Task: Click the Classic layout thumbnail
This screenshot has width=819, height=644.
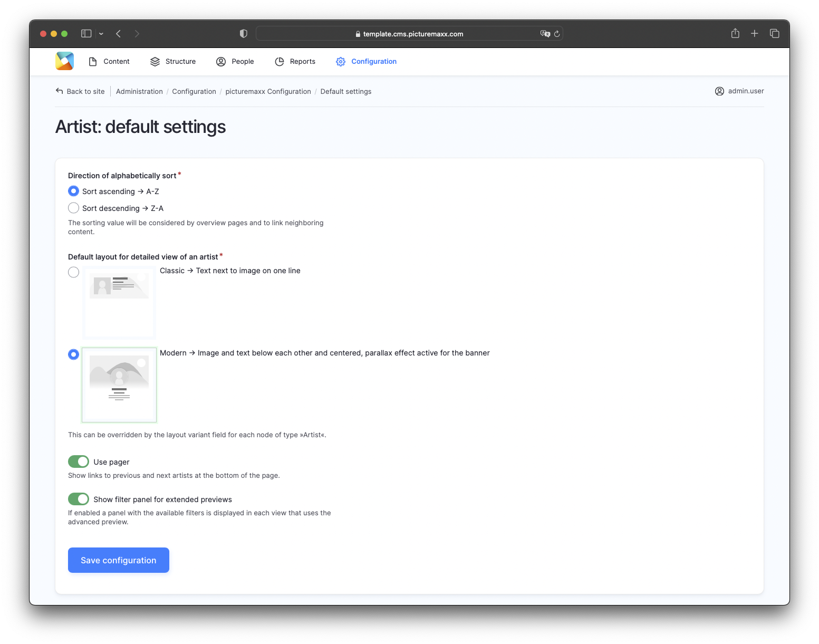Action: 119,302
